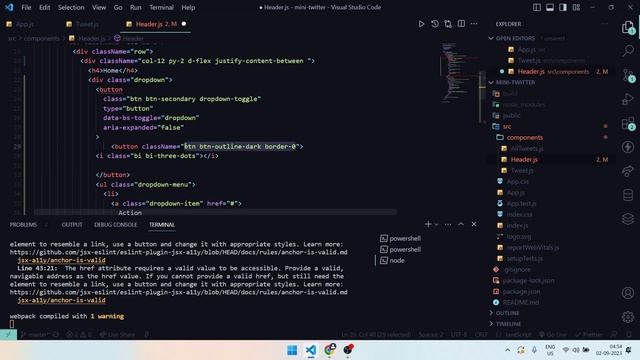The height and width of the screenshot is (360, 640).
Task: Click the open changes icon in editor toolbar
Action: [x=448, y=24]
